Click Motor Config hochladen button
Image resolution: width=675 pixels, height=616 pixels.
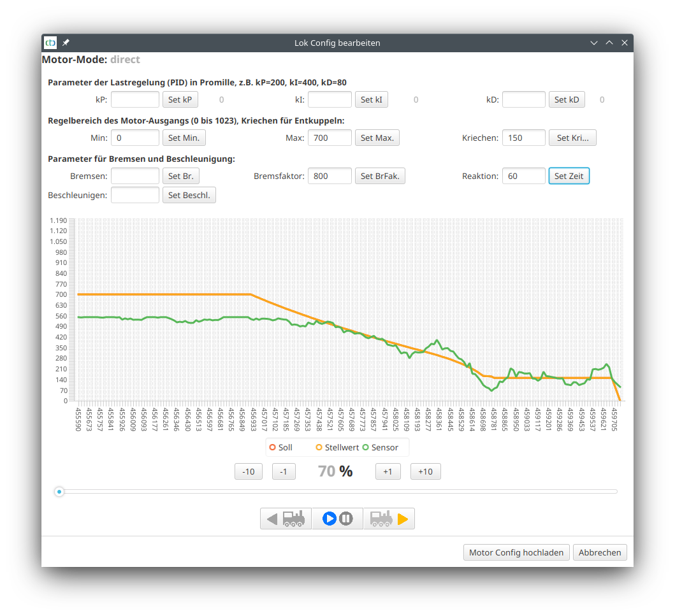pyautogui.click(x=516, y=552)
